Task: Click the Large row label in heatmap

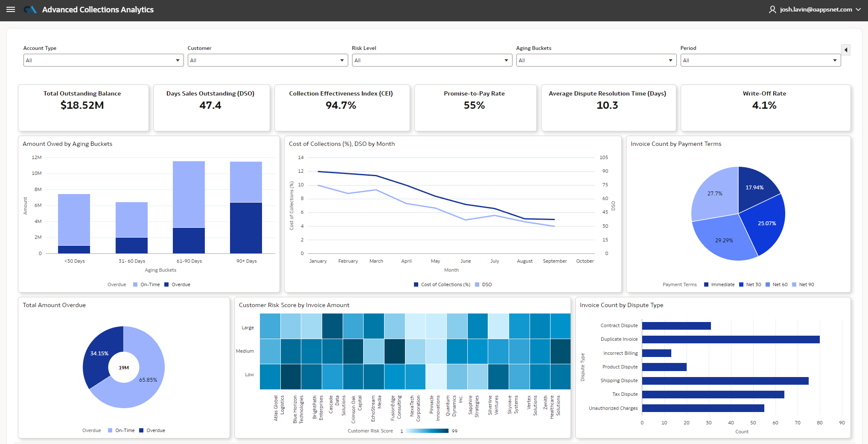Action: [x=248, y=328]
